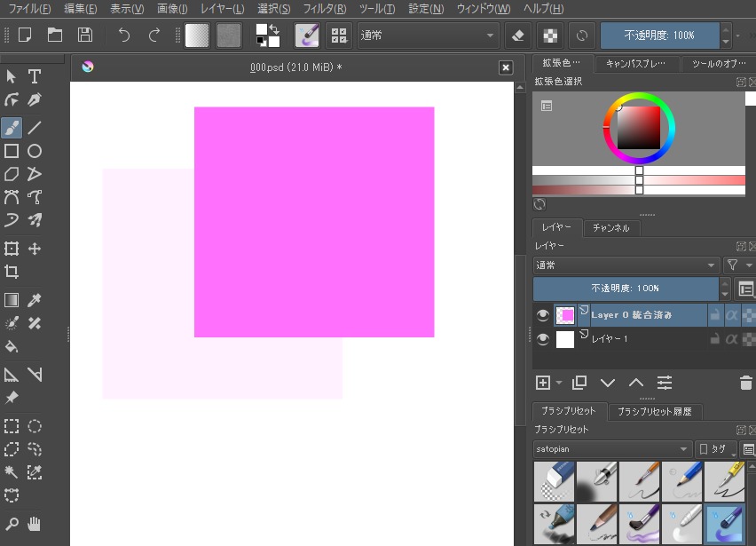Add a new layer with plus button
The image size is (756, 546).
click(x=543, y=383)
